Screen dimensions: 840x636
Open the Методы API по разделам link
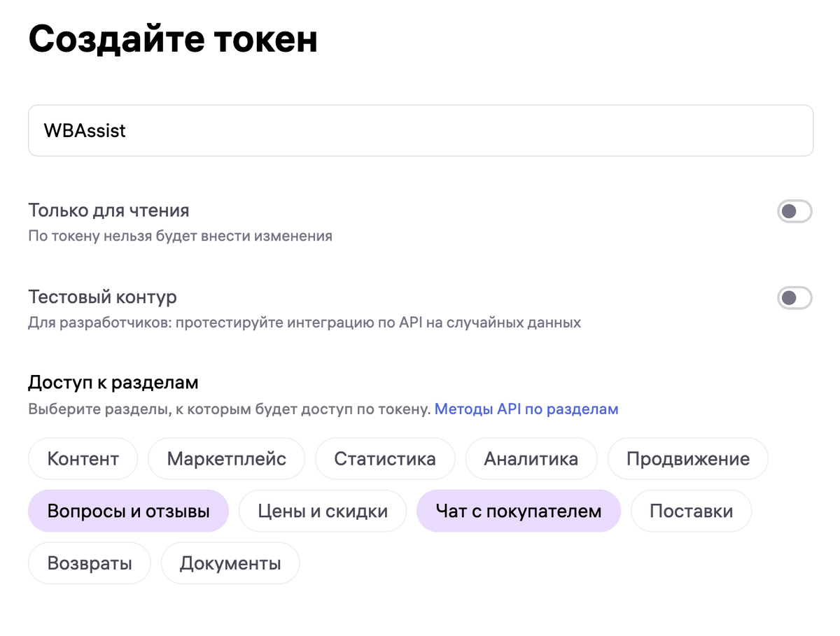526,409
